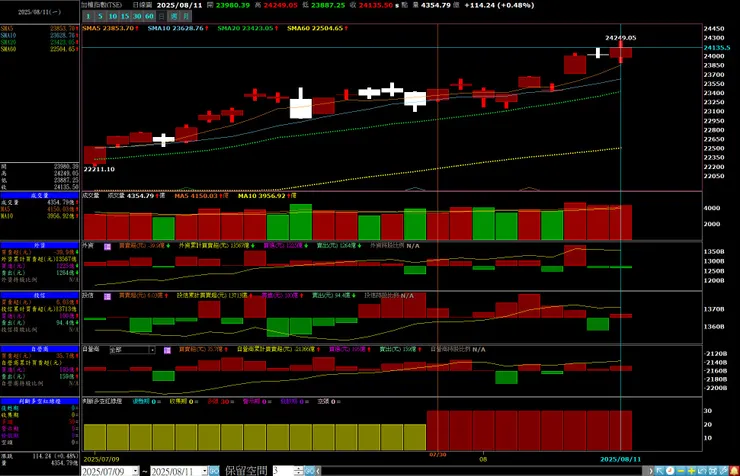The width and height of the screenshot is (740, 476).
Task: Switch to the 5-minute chart period
Action: [100, 17]
